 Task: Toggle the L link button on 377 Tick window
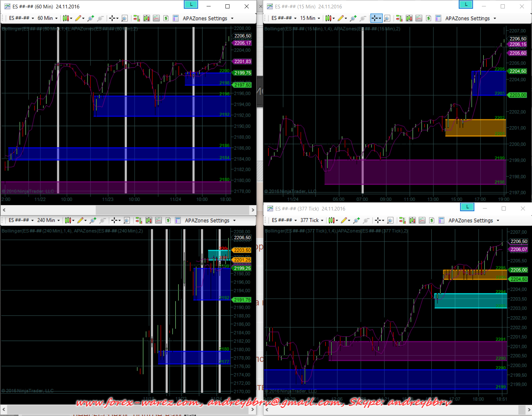pos(467,207)
